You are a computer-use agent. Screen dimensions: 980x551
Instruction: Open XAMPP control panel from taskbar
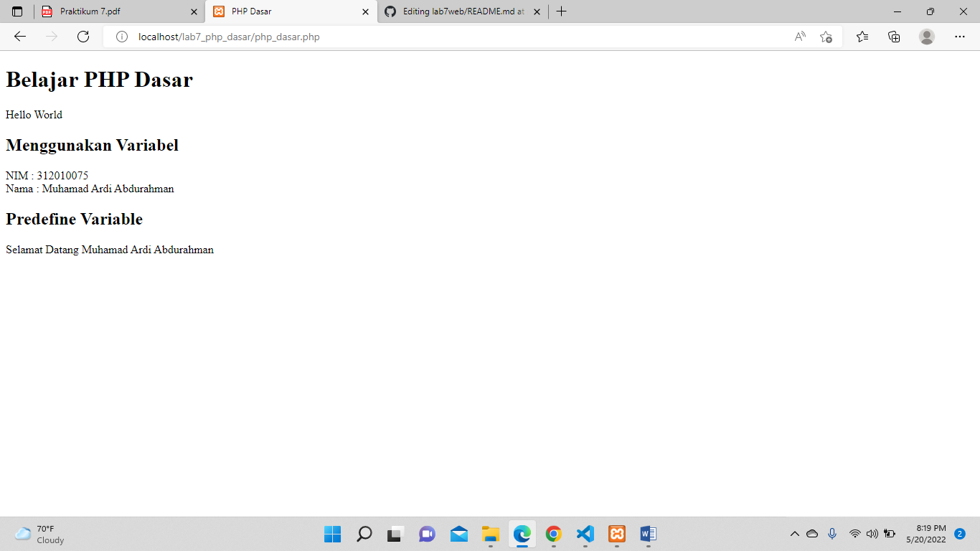[x=616, y=534]
